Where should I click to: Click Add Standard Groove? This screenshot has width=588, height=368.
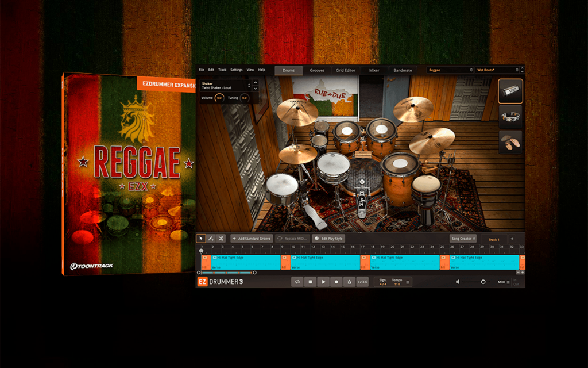tap(252, 239)
